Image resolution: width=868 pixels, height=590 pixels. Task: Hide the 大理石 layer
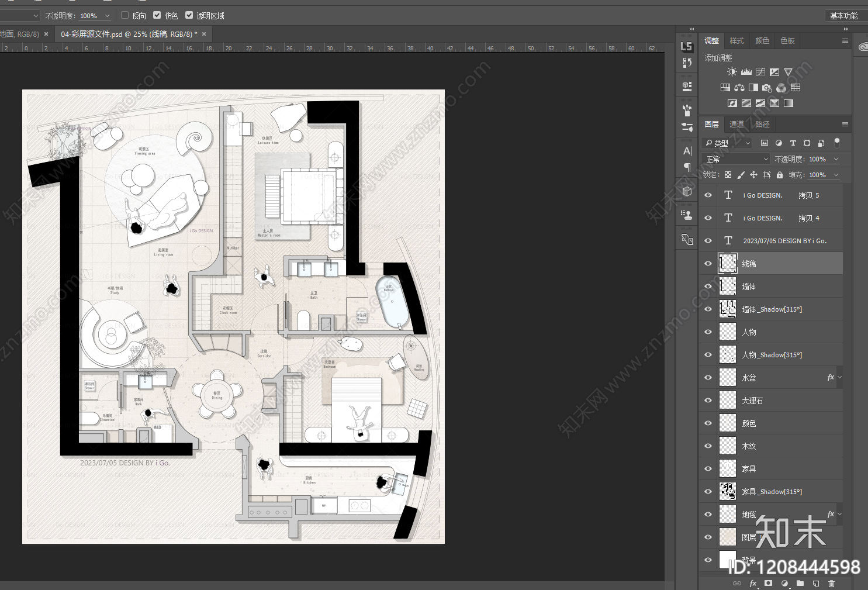[708, 401]
